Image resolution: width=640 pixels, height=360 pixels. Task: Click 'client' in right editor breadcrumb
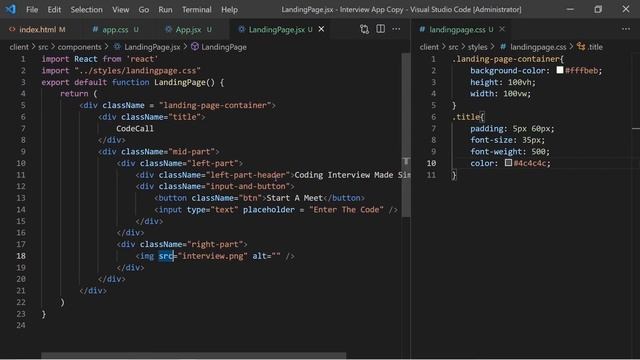[x=429, y=47]
